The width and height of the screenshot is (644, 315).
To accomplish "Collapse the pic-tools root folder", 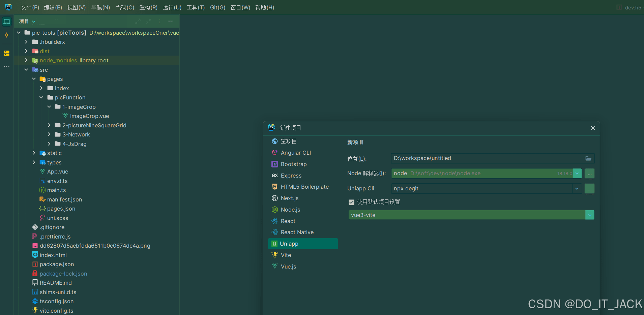I will click(x=19, y=33).
